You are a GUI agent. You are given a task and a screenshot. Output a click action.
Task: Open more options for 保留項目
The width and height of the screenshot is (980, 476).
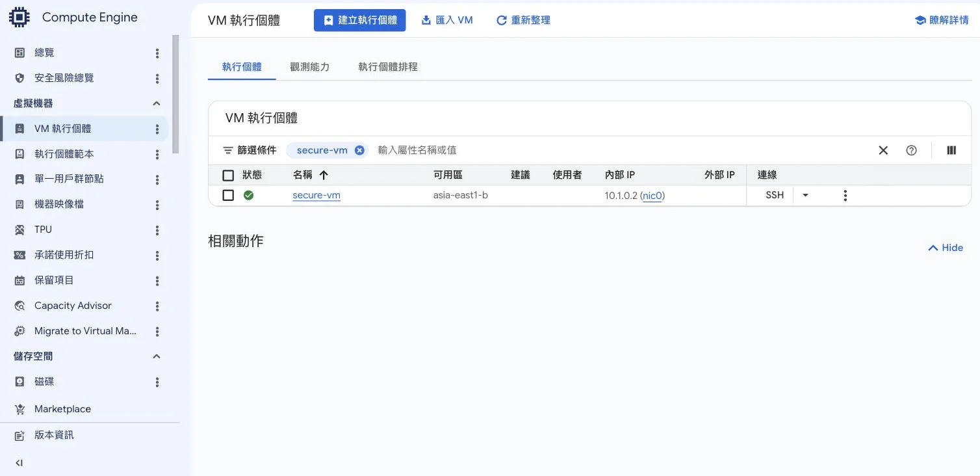(157, 282)
